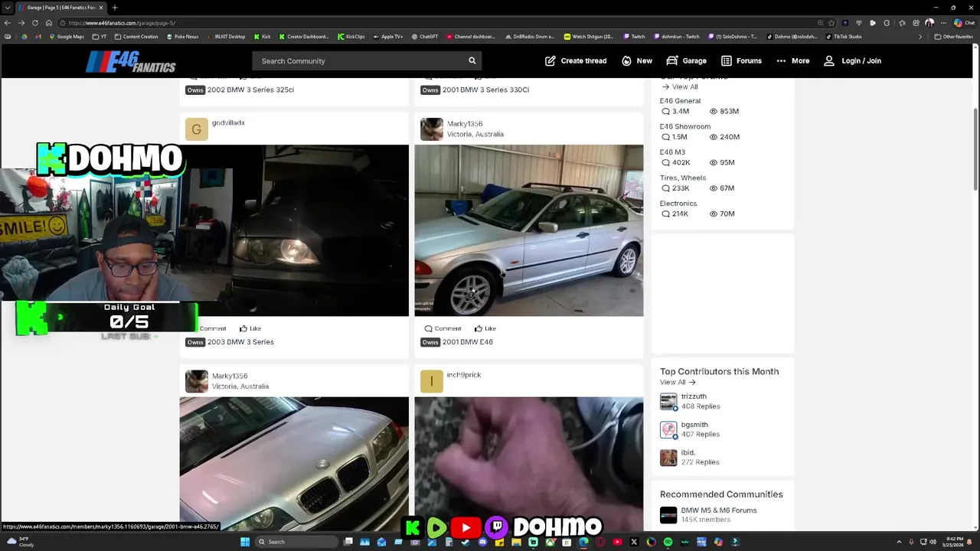
Task: Open the browser profile avatar
Action: (x=929, y=23)
